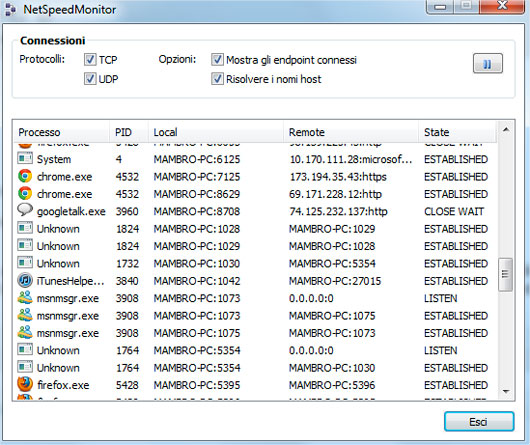This screenshot has width=530, height=445.
Task: Click msnmsgr icon on row with local MAMBRO-PC:1075
Action: [x=25, y=332]
